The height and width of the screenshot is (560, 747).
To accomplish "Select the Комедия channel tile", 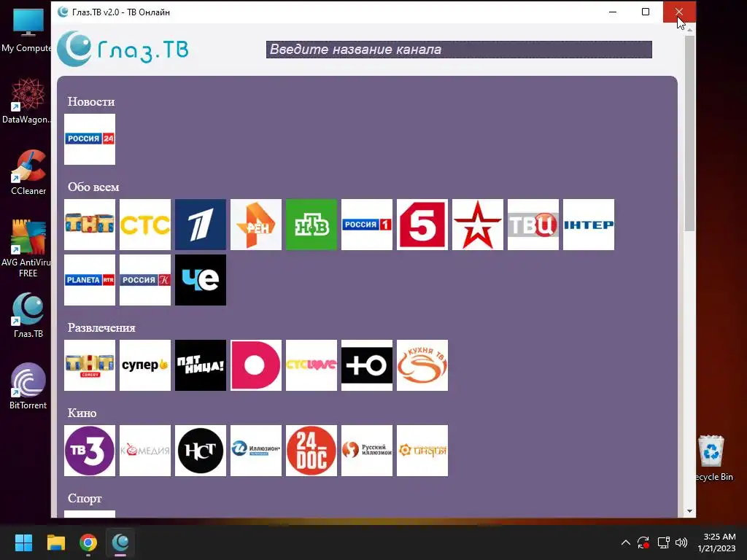I will coord(145,451).
